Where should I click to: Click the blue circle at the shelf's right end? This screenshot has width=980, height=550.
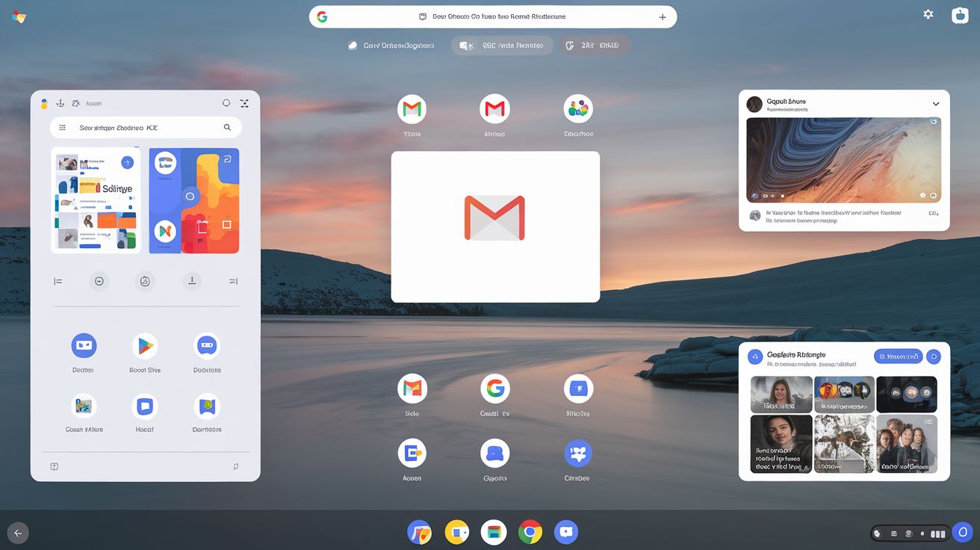click(962, 533)
